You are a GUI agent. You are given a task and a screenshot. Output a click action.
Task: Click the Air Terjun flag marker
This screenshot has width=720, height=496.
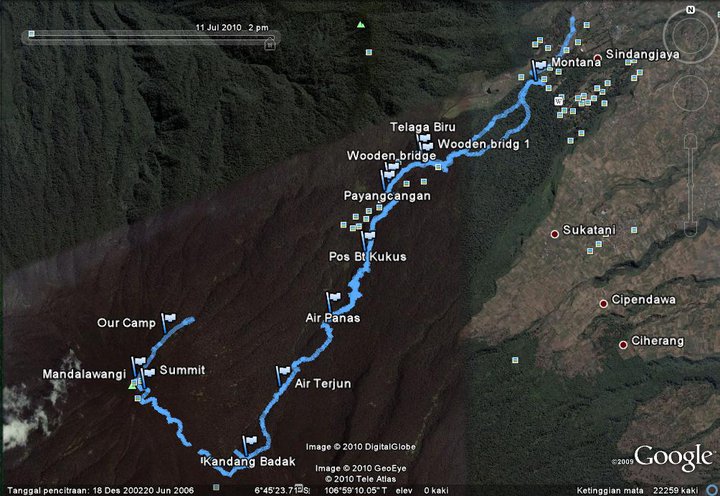point(283,373)
